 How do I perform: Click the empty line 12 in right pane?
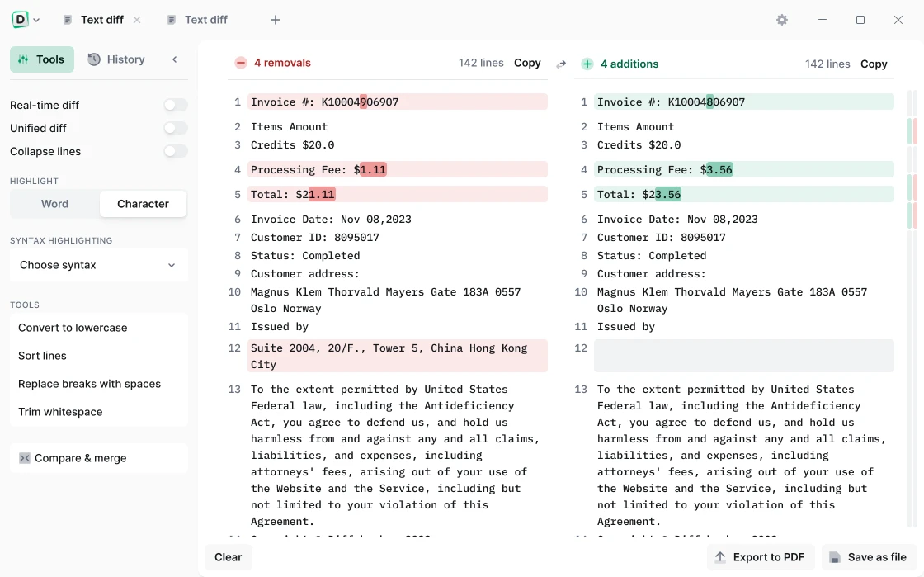[743, 356]
